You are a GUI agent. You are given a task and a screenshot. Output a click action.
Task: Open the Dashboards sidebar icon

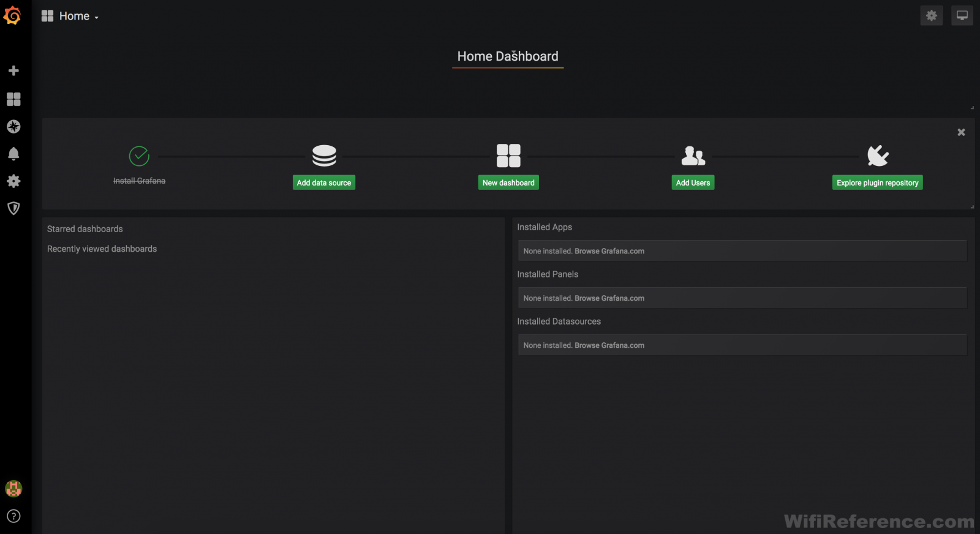point(13,99)
